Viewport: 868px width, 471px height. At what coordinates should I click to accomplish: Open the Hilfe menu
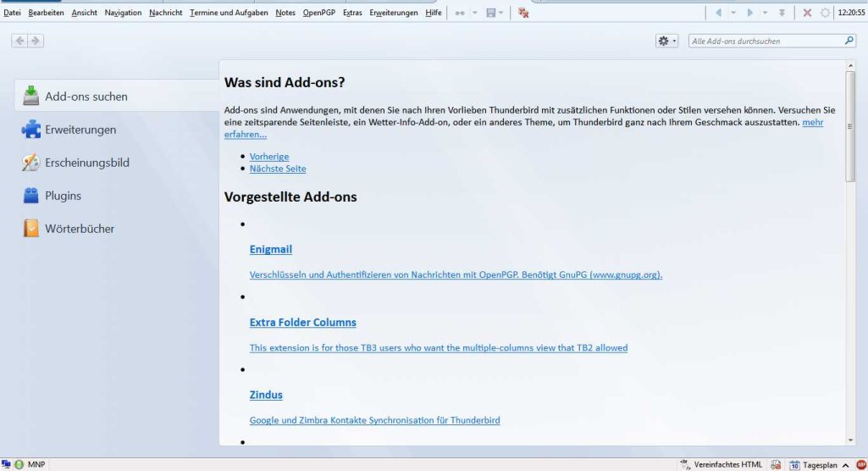point(434,12)
